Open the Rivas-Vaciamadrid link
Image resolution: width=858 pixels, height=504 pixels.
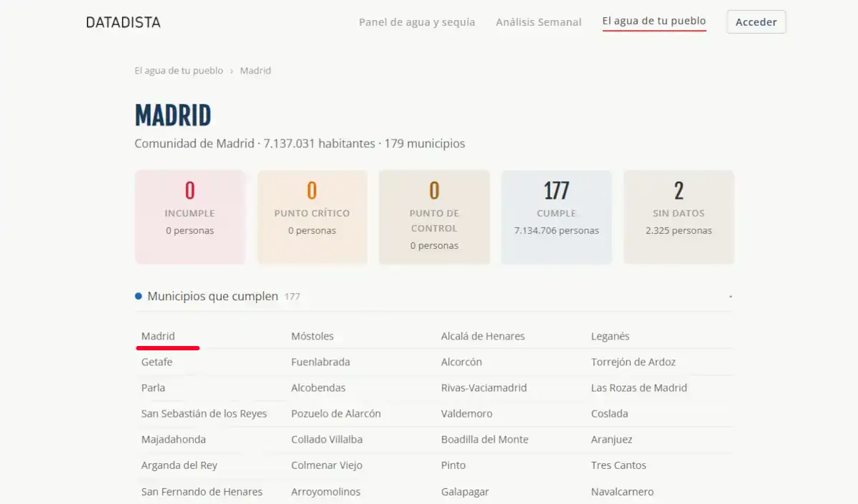[x=484, y=387]
